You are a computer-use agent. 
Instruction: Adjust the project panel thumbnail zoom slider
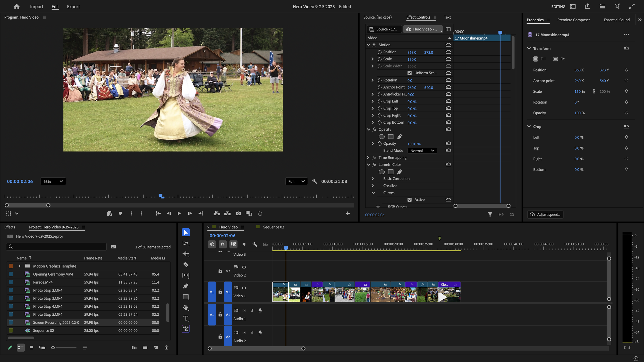[x=53, y=348]
